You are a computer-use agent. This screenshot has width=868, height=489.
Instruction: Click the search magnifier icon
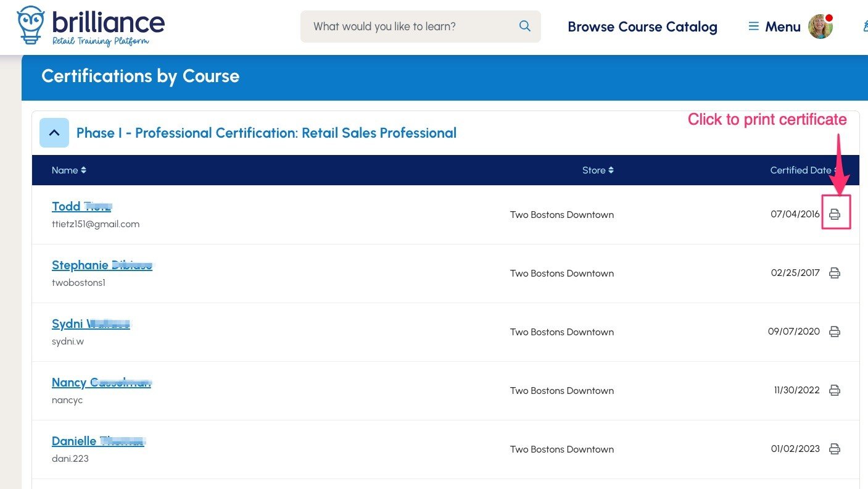pyautogui.click(x=525, y=27)
